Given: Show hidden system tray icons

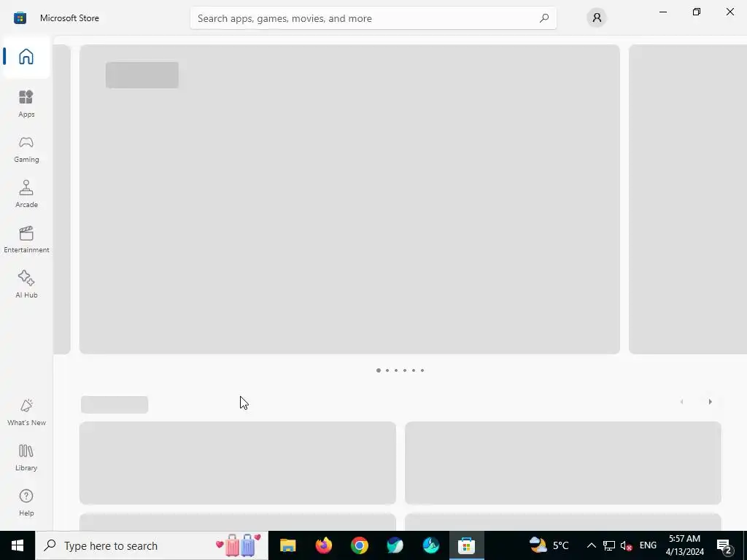Looking at the screenshot, I should pyautogui.click(x=591, y=545).
